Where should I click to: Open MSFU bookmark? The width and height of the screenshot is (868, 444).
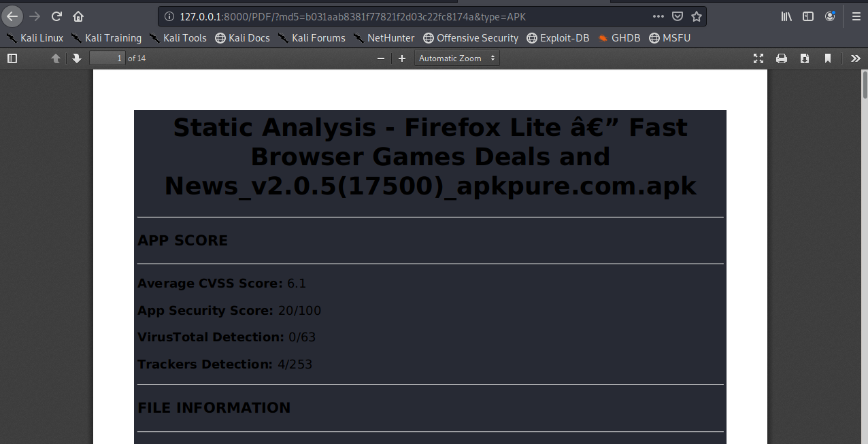[670, 38]
